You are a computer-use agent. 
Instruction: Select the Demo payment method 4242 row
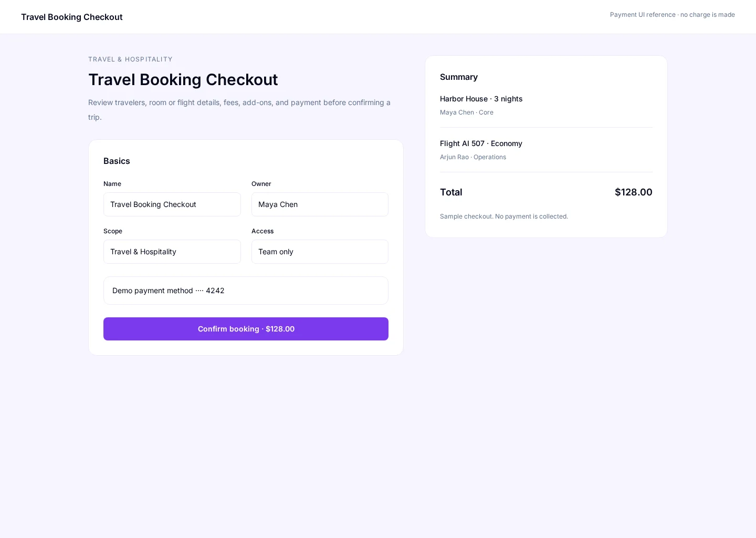pos(246,291)
